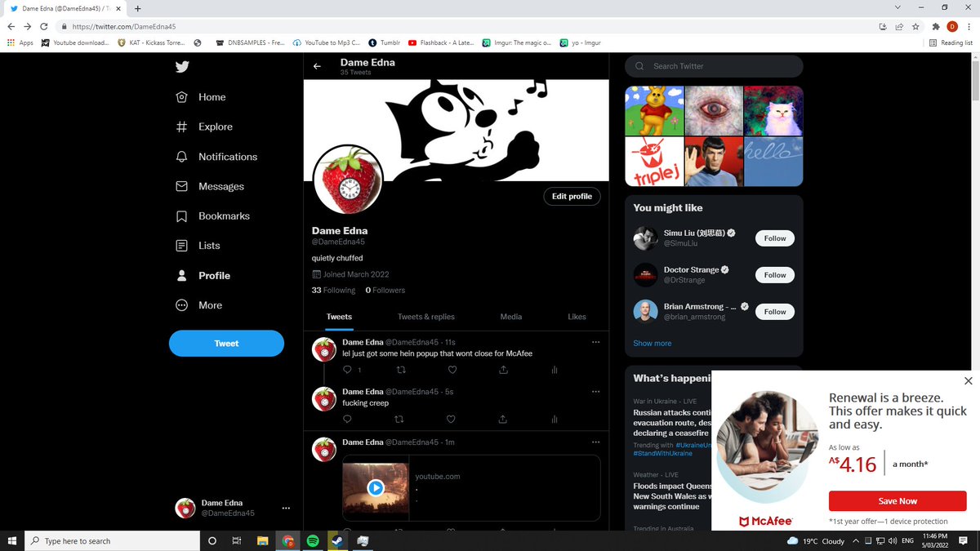Retweet the 'fucking creep' tweet

tap(400, 420)
